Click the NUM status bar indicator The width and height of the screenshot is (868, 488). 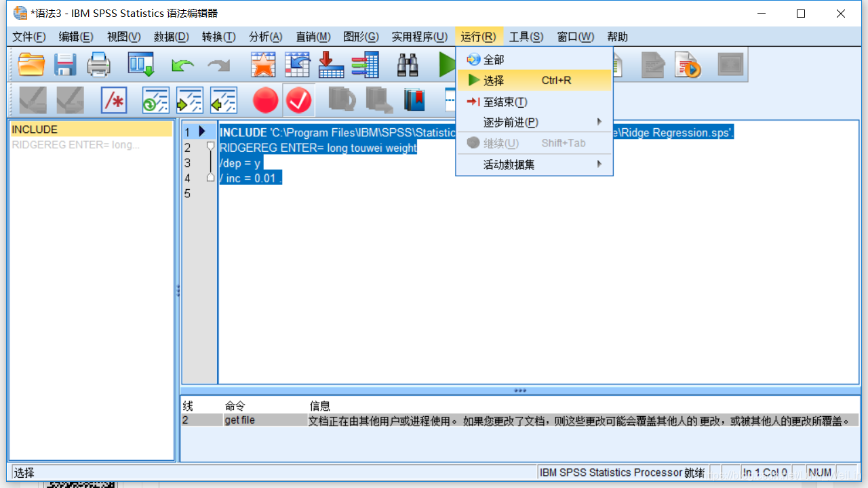point(820,472)
